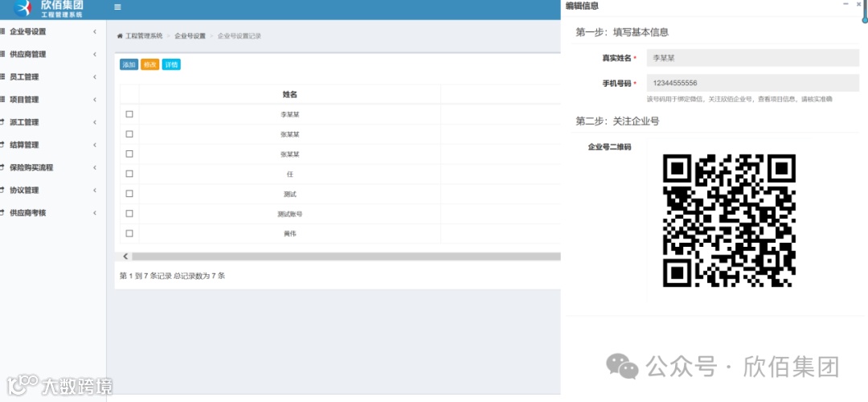Screen dimensions: 868x402
Task: Open the 员工管理 sidebar menu
Action: [52, 77]
